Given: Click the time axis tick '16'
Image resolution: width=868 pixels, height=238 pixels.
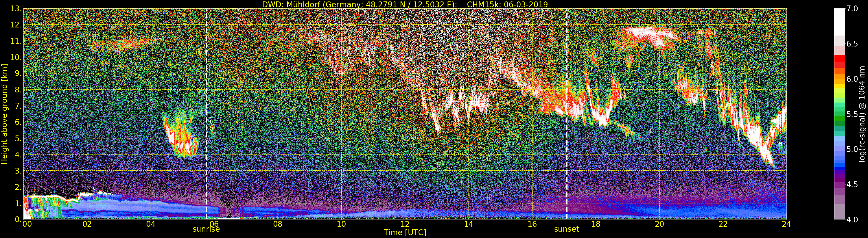Looking at the screenshot, I should (532, 224).
